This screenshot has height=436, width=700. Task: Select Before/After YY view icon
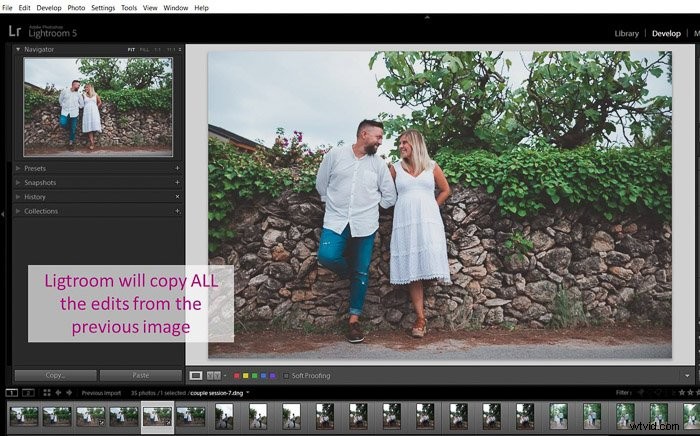pyautogui.click(x=213, y=376)
